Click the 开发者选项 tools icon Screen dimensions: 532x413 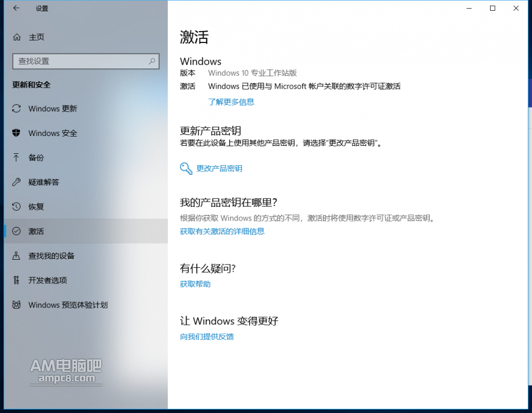click(16, 280)
